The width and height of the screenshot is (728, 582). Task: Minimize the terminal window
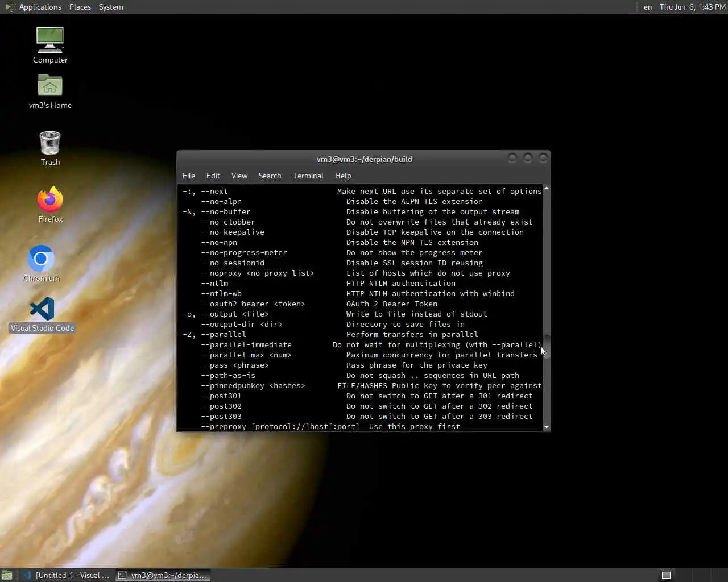pyautogui.click(x=512, y=158)
